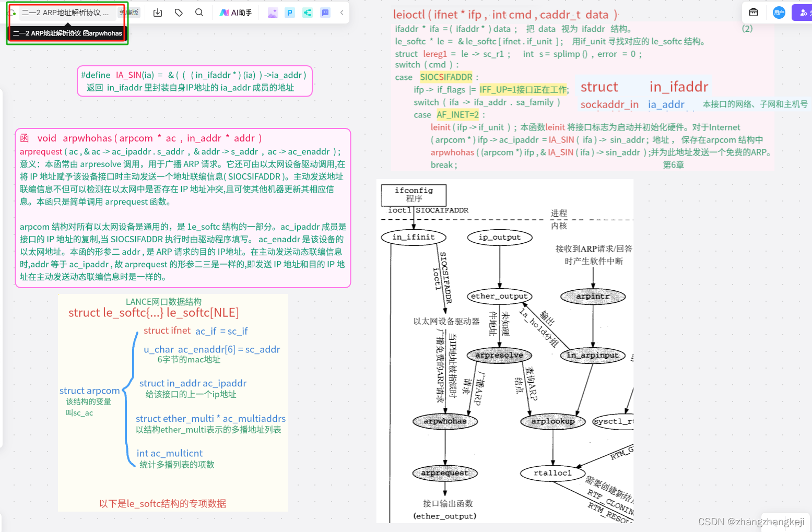Click the blue P presentation icon
The height and width of the screenshot is (532, 812).
pos(290,13)
